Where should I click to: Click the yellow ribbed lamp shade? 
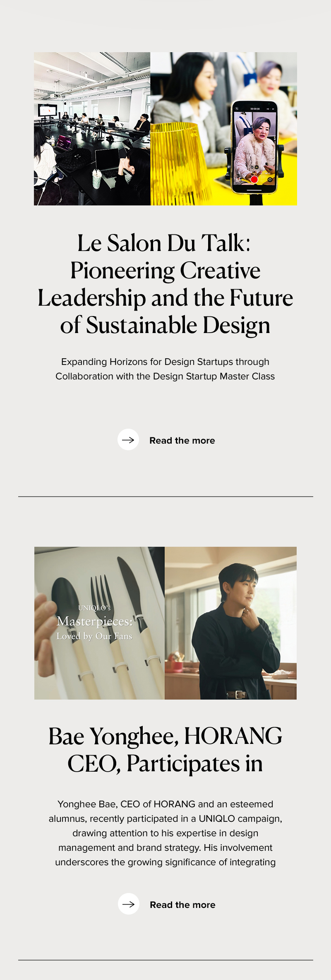[x=180, y=162]
